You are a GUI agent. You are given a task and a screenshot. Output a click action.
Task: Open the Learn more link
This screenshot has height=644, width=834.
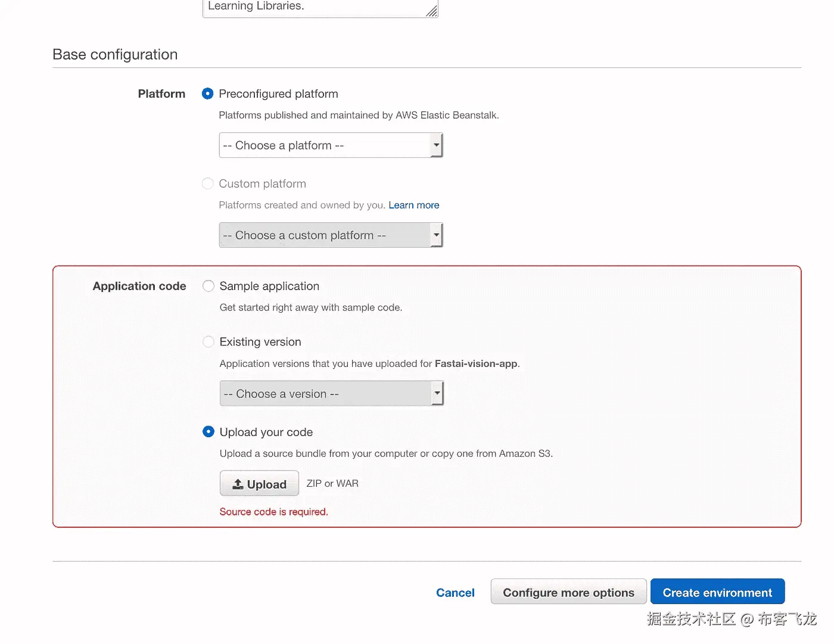(x=414, y=205)
